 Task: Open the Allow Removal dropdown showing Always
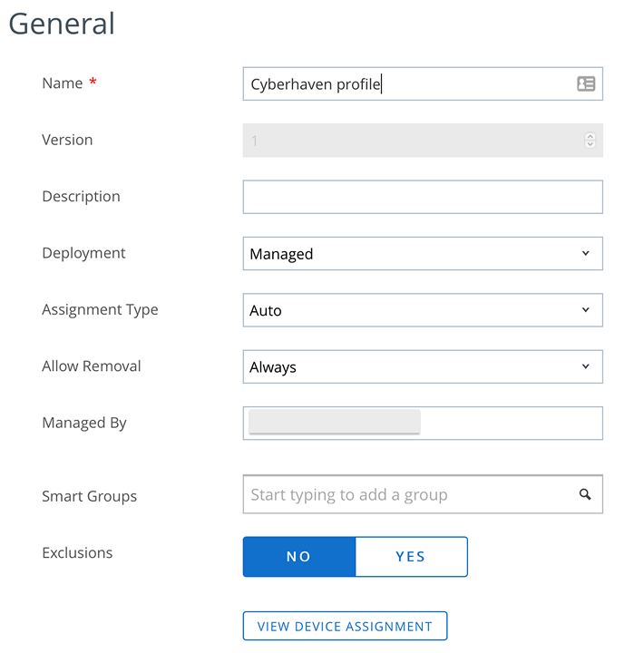pyautogui.click(x=422, y=367)
